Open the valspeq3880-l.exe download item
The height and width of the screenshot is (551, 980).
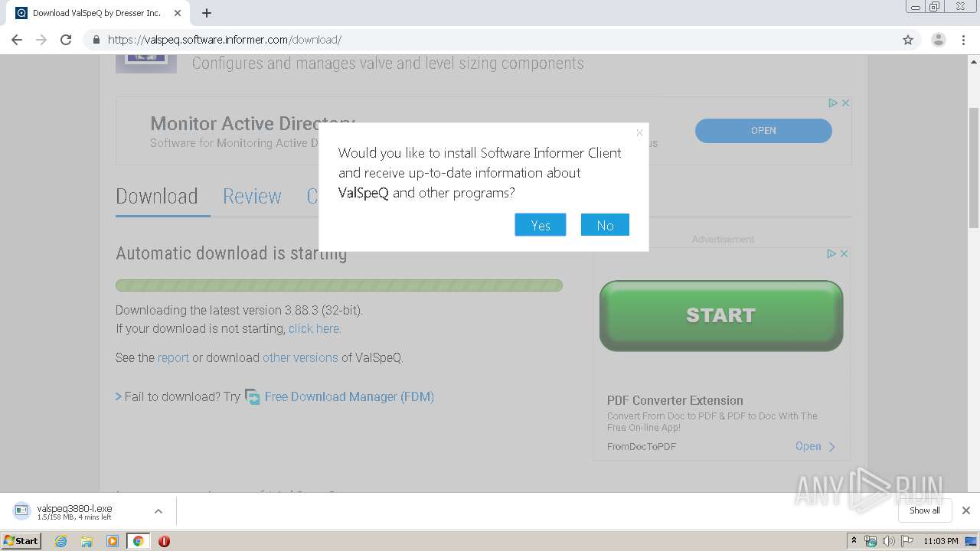tap(74, 511)
